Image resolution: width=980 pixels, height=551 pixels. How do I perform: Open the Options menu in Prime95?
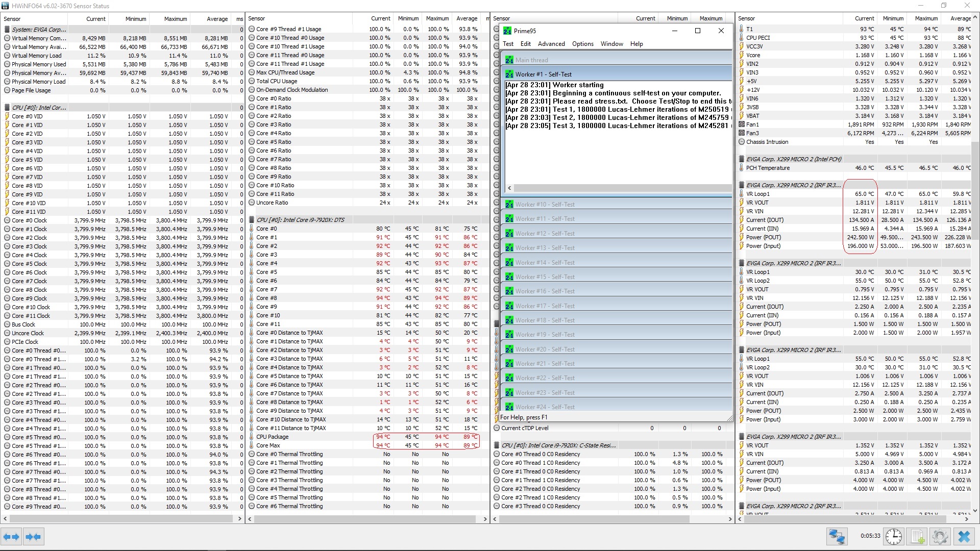pos(582,44)
